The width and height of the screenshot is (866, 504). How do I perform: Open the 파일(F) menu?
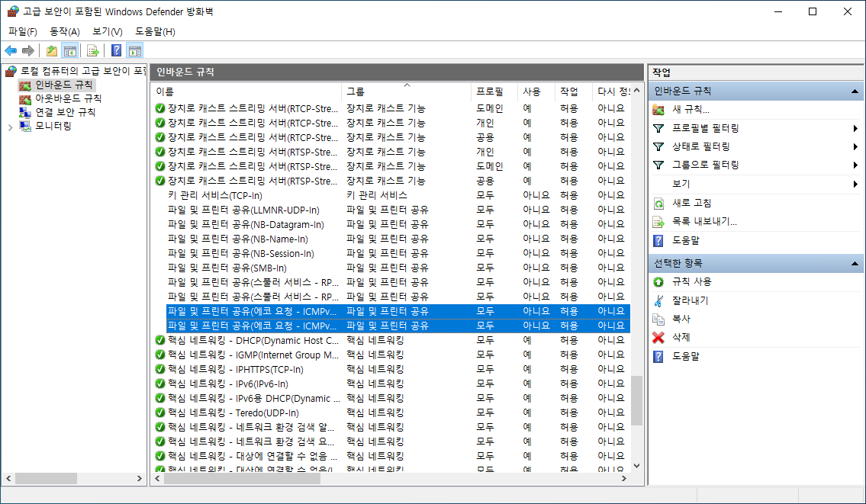pos(23,31)
